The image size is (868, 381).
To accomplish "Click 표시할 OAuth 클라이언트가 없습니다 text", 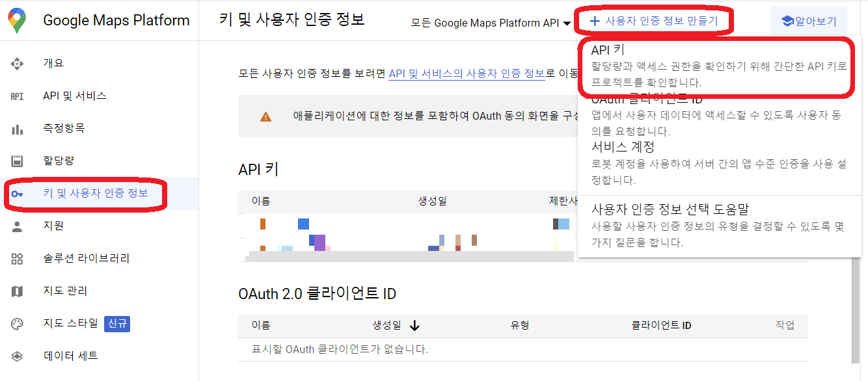I will [340, 349].
